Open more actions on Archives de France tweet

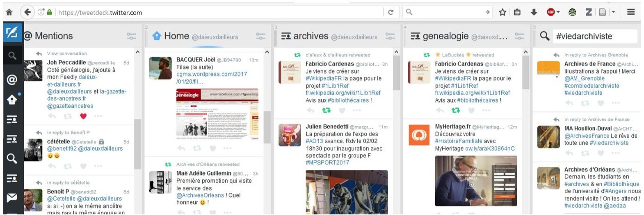click(616, 103)
